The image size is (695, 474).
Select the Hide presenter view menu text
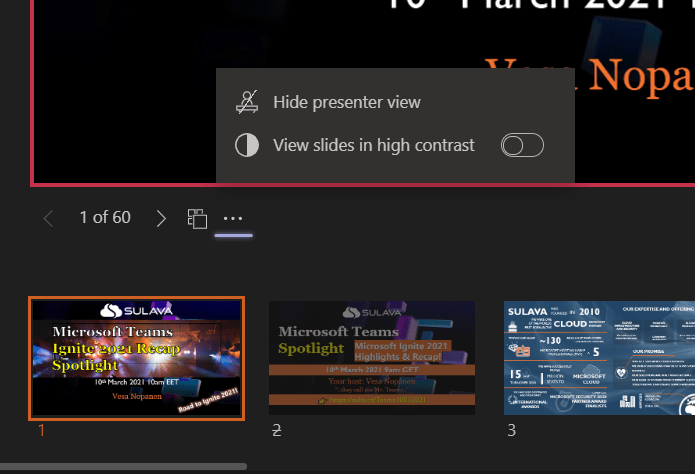347,102
